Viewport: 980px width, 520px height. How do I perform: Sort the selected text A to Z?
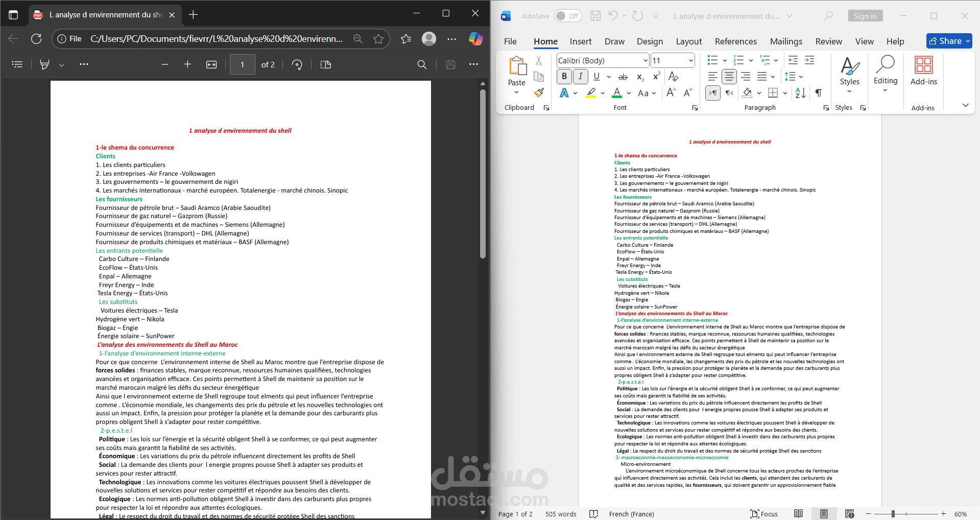tap(800, 92)
